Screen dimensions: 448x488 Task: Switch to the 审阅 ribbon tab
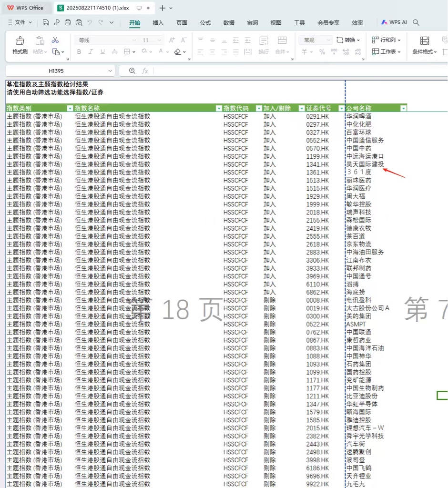(x=252, y=23)
